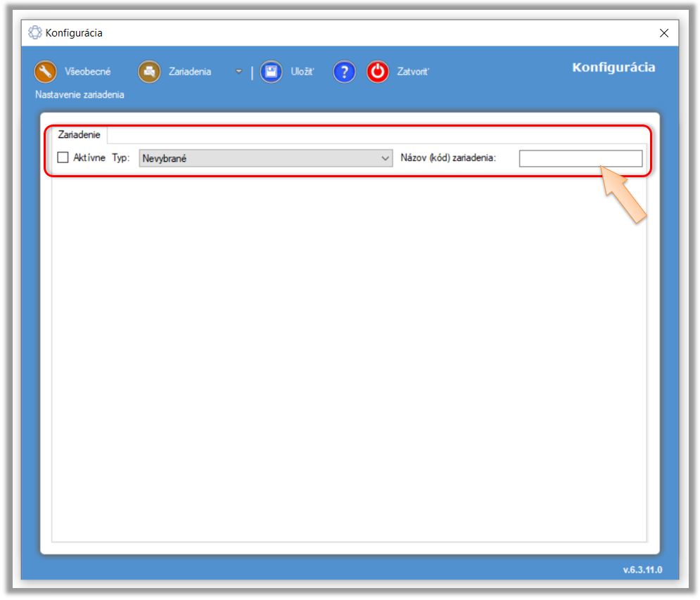Image resolution: width=700 pixels, height=600 pixels.
Task: Close the window using the X button
Action: tap(664, 33)
